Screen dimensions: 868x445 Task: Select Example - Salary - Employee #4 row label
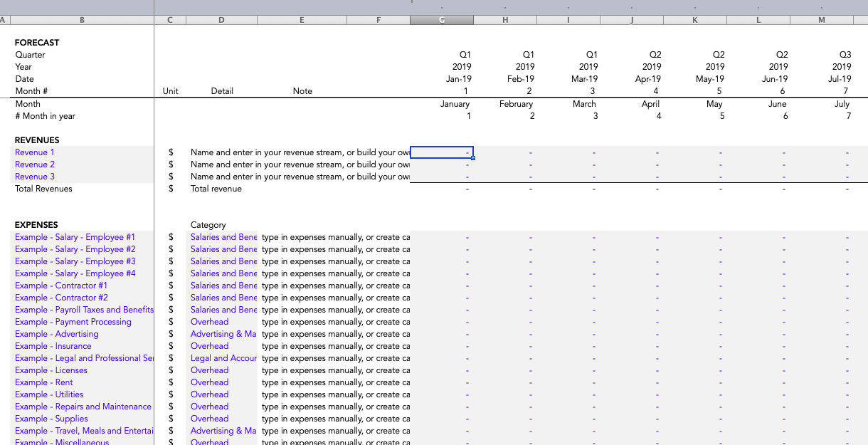point(75,273)
